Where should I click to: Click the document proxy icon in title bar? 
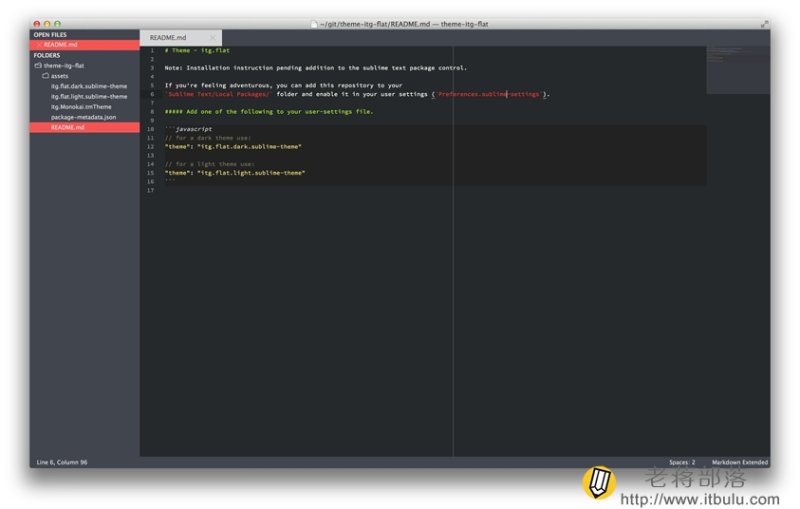(314, 24)
